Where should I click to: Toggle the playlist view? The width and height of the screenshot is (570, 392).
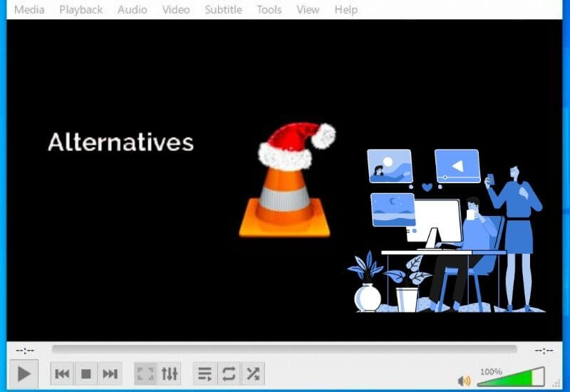tap(204, 373)
